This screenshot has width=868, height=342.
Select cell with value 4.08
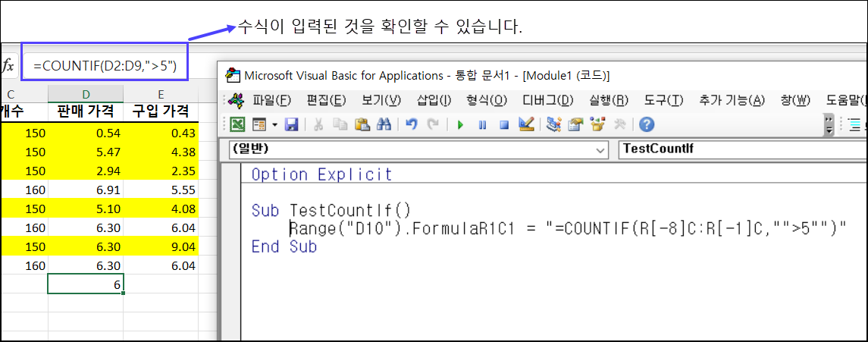tap(161, 209)
